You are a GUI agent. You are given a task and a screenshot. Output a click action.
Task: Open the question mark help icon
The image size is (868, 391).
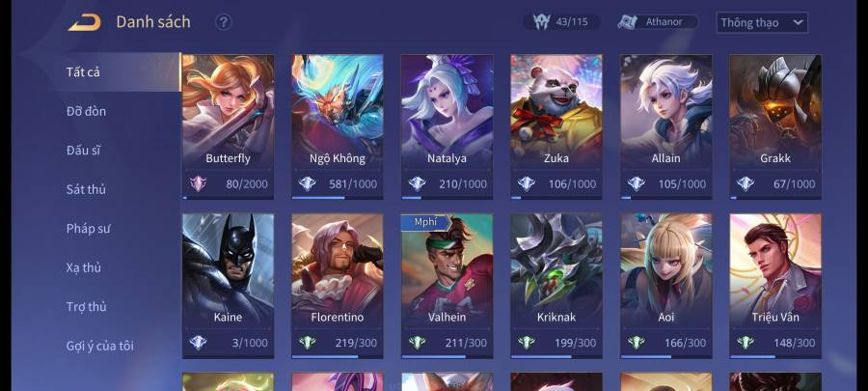coord(223,23)
